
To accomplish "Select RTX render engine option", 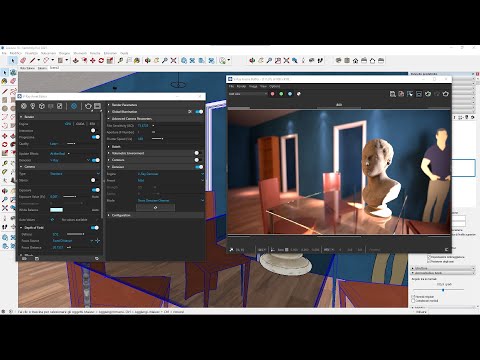I will (92, 124).
